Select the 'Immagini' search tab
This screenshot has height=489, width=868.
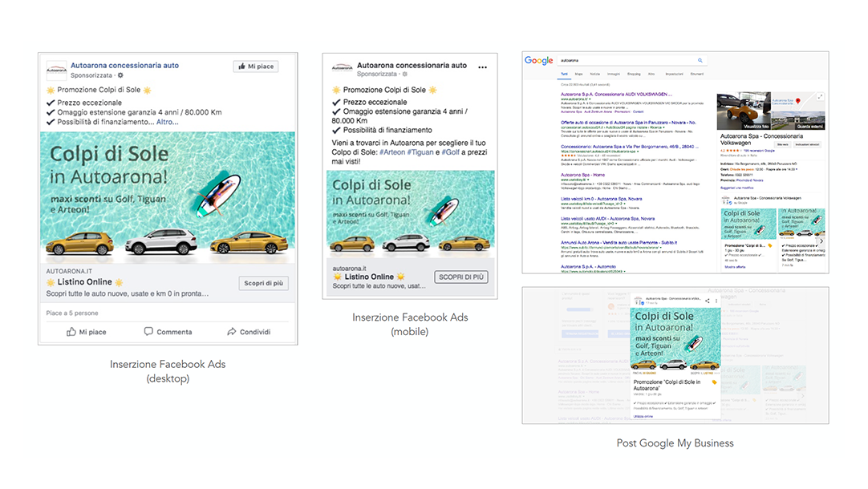614,74
